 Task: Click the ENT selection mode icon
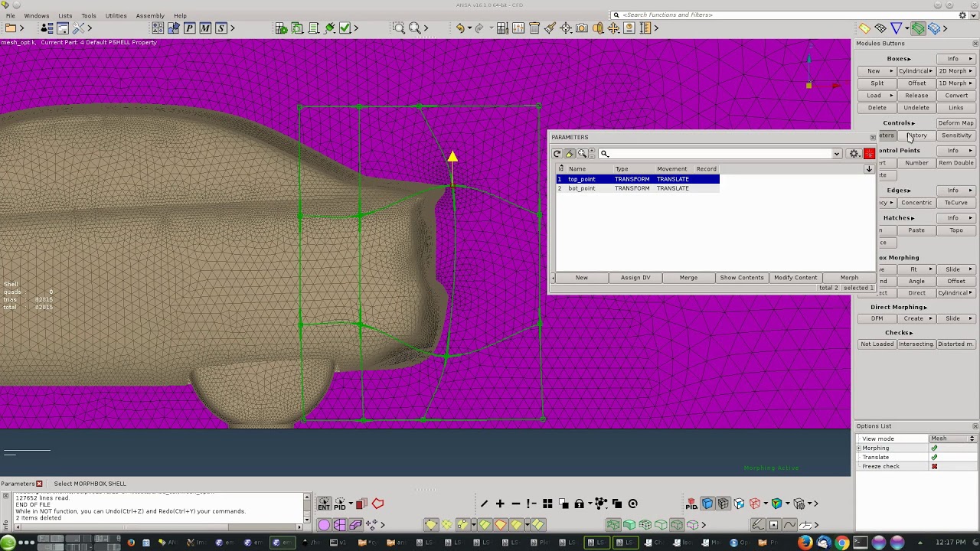pyautogui.click(x=324, y=504)
